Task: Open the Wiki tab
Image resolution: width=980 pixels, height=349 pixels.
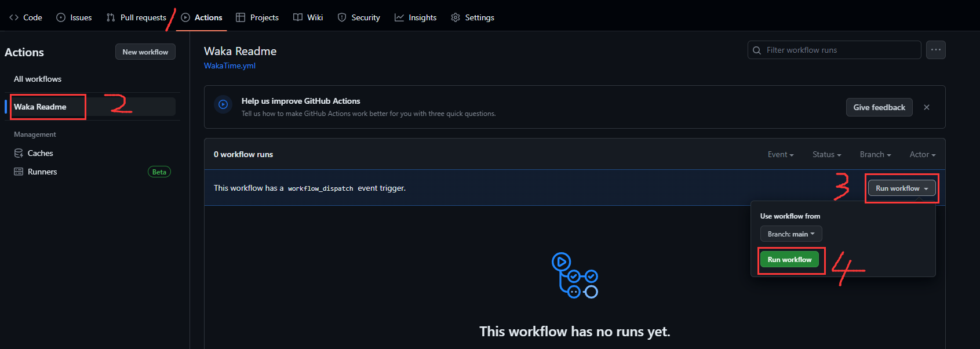Action: tap(308, 17)
